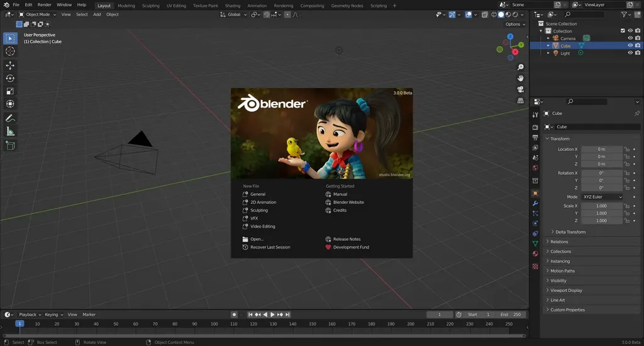
Task: Hide the Light with its eye icon
Action: [x=630, y=53]
